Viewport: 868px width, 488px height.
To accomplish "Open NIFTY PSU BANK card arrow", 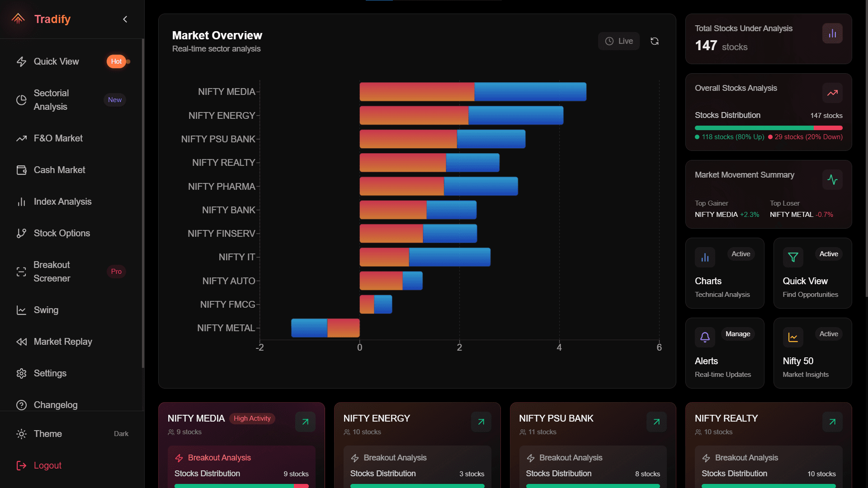I will pos(656,422).
